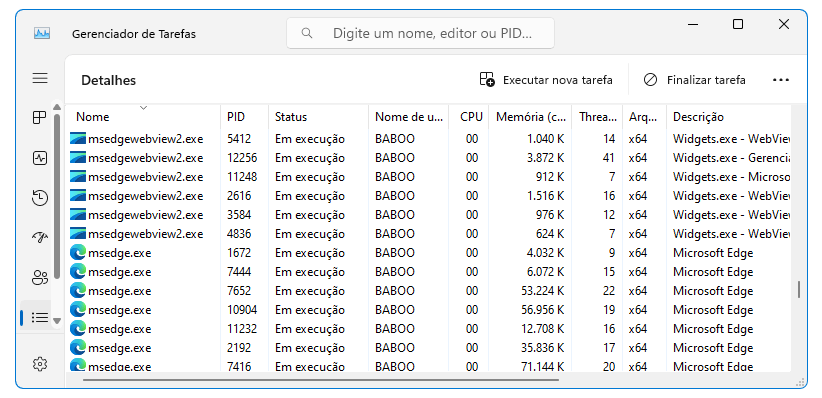Screen dimensions: 822x398
Task: Click the Descrição column header
Action: pyautogui.click(x=728, y=117)
